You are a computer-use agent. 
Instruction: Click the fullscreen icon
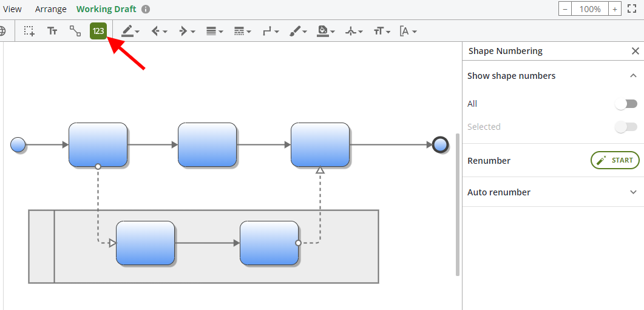(631, 9)
